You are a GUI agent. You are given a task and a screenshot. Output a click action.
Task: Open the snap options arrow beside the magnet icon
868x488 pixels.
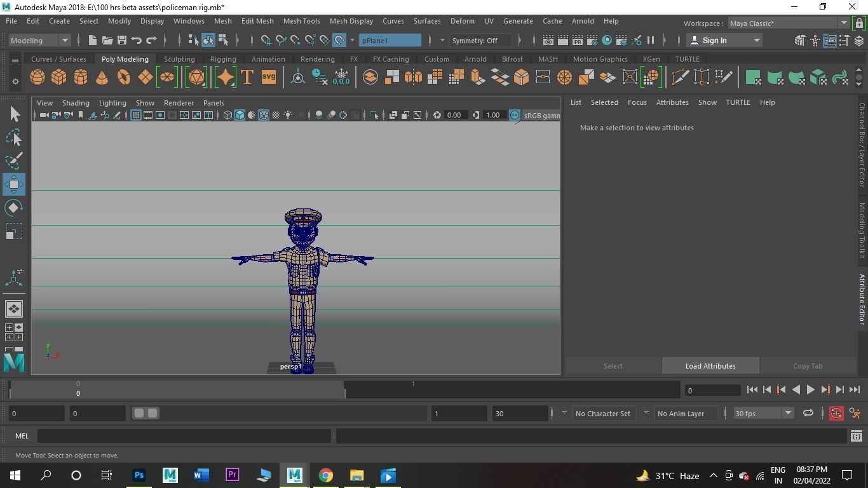click(352, 40)
